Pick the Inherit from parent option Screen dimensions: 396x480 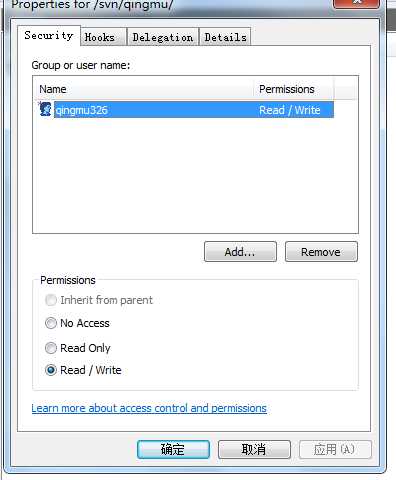tap(51, 300)
